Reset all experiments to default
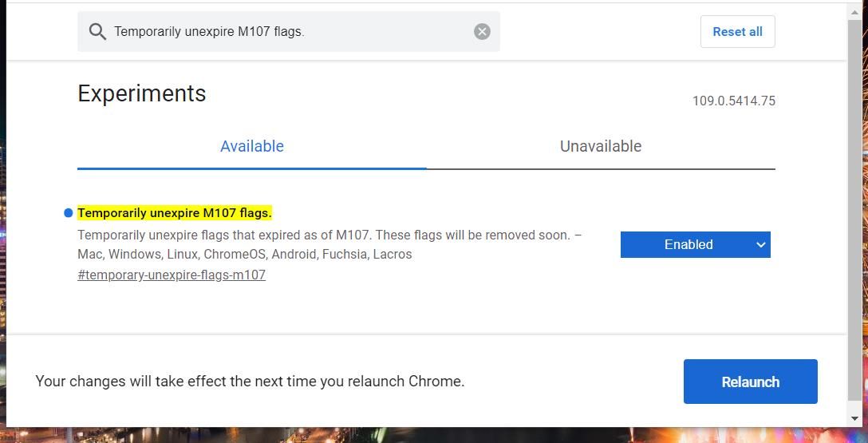The width and height of the screenshot is (868, 443). [737, 32]
